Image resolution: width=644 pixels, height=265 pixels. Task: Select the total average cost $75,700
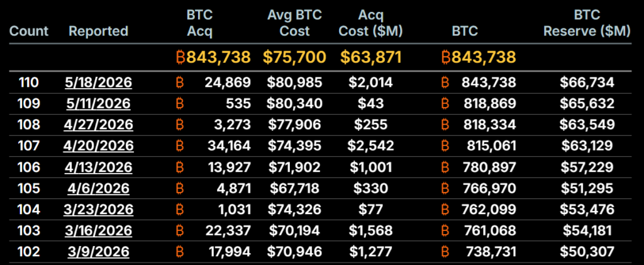point(294,57)
